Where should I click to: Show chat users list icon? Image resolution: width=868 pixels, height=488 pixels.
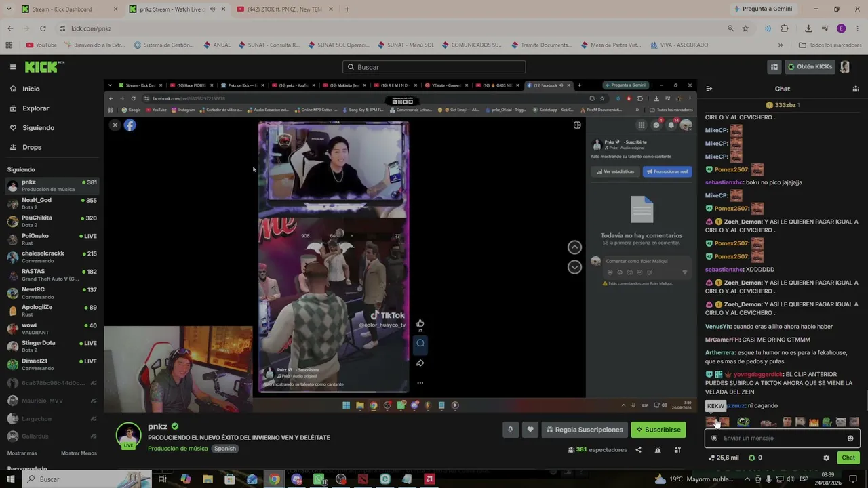tap(856, 89)
